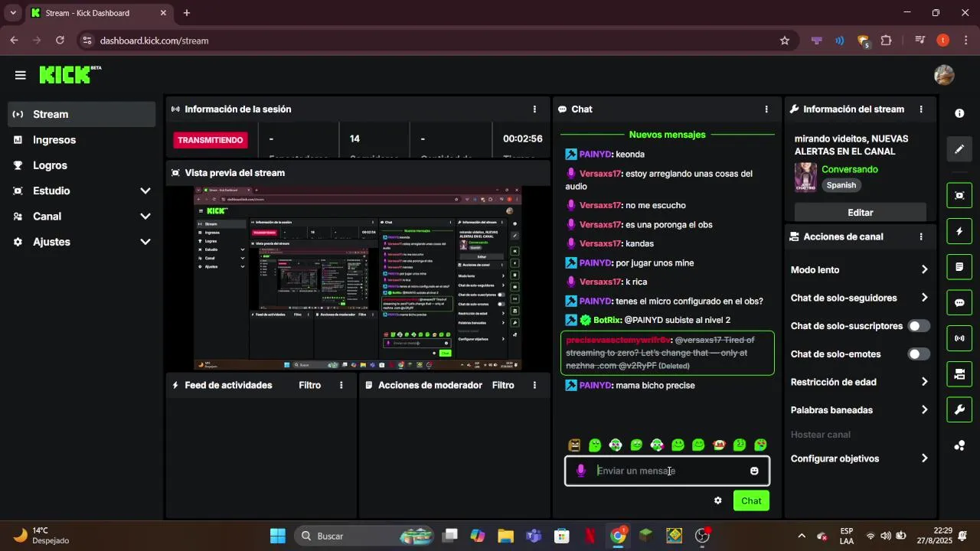Screen dimensions: 980x551
Task: Open the browser extensions puzzle icon
Action: tap(887, 41)
